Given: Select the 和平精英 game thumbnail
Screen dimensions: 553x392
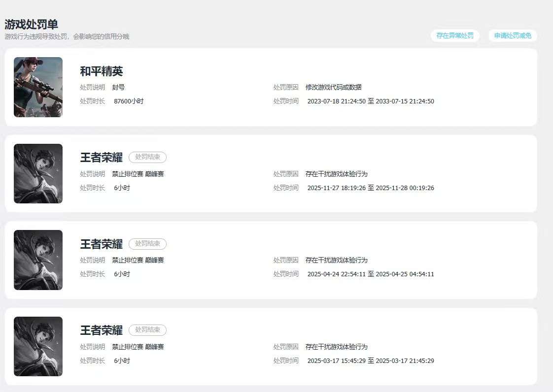Looking at the screenshot, I should (38, 87).
